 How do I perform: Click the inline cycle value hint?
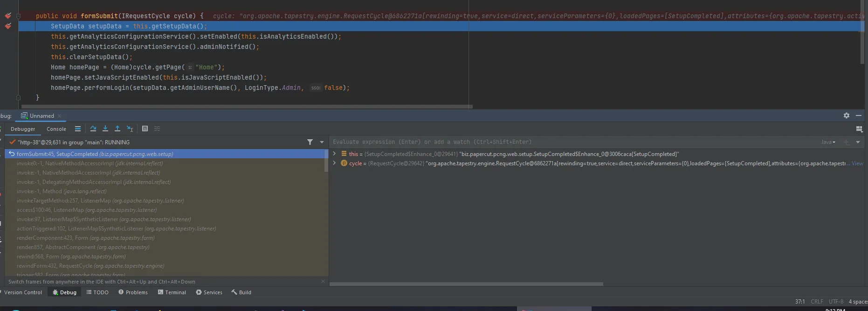coord(538,16)
